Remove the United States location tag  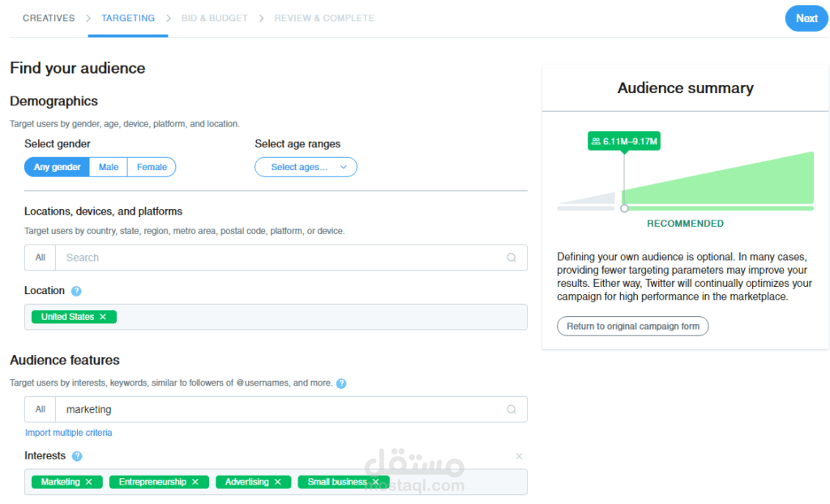[102, 317]
